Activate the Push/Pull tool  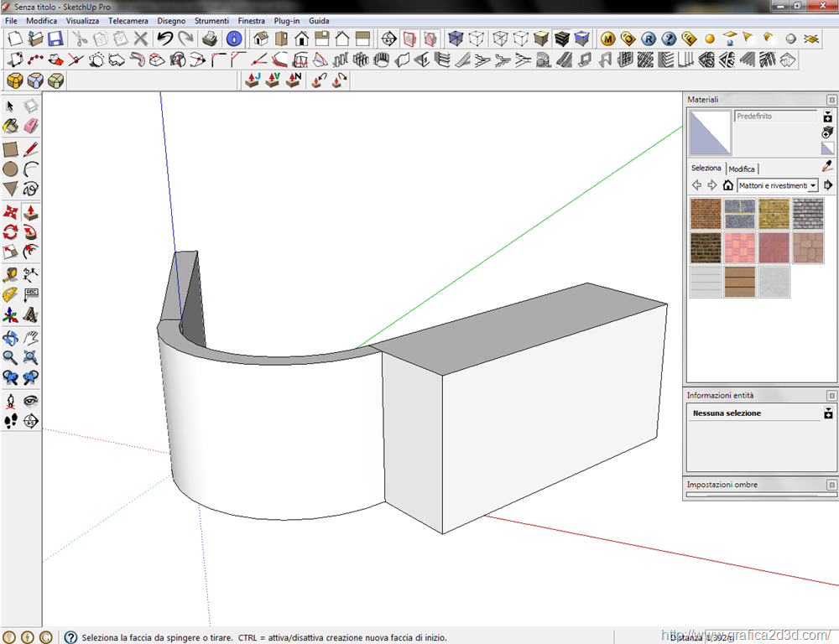(31, 213)
